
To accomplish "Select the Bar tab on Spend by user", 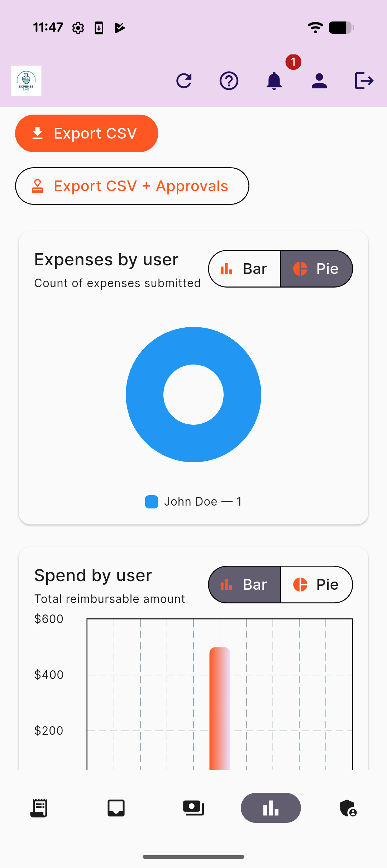I will click(x=244, y=584).
